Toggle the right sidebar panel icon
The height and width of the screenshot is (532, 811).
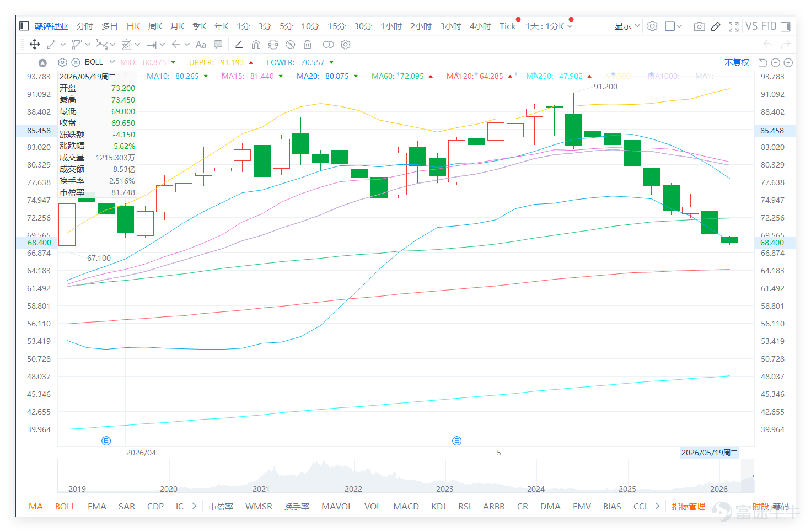[x=785, y=26]
